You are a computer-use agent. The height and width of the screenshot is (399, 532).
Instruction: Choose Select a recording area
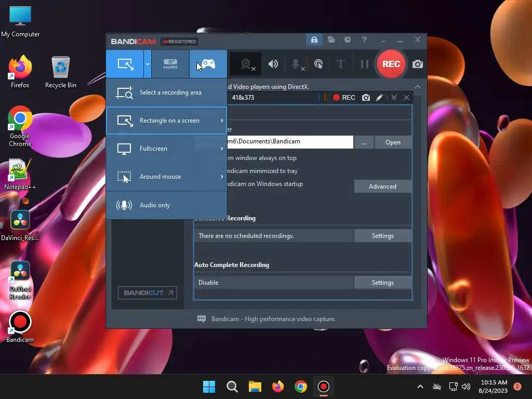pos(167,92)
